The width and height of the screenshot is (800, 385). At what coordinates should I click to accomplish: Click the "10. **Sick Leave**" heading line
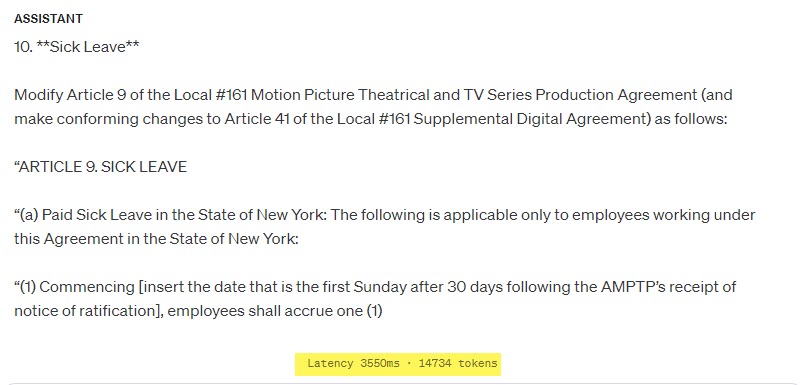click(77, 47)
